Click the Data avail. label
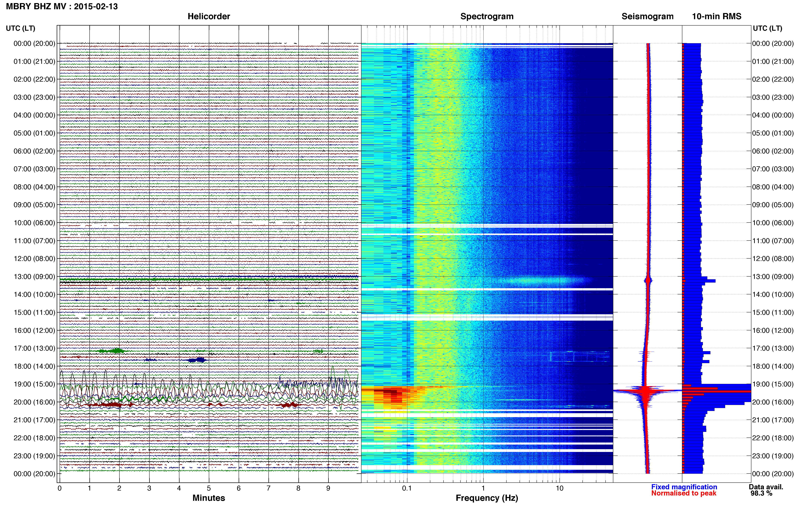The height and width of the screenshot is (508, 812). coord(766,487)
